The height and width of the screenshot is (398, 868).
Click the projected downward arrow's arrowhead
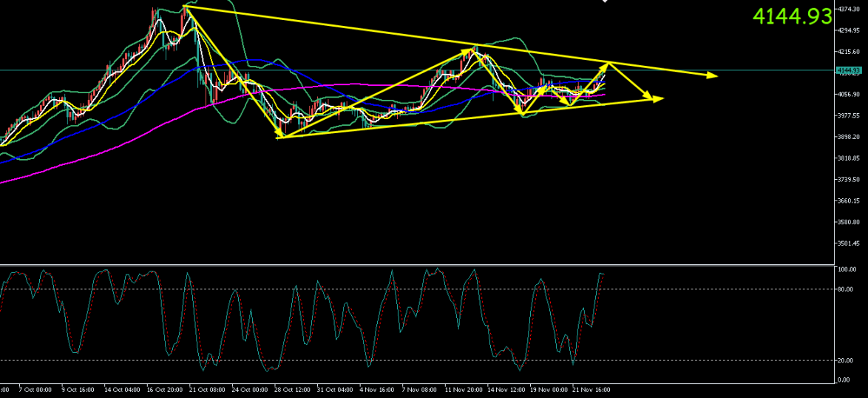point(649,96)
